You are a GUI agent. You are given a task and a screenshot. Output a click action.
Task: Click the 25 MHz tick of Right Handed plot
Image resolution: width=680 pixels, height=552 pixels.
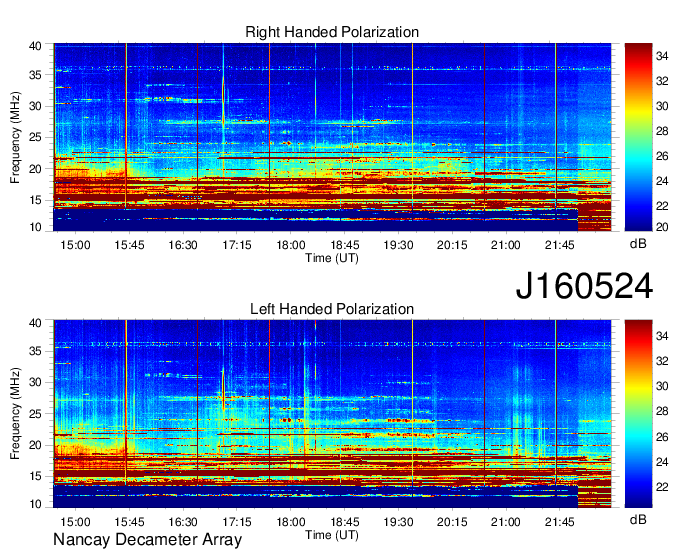pyautogui.click(x=35, y=137)
